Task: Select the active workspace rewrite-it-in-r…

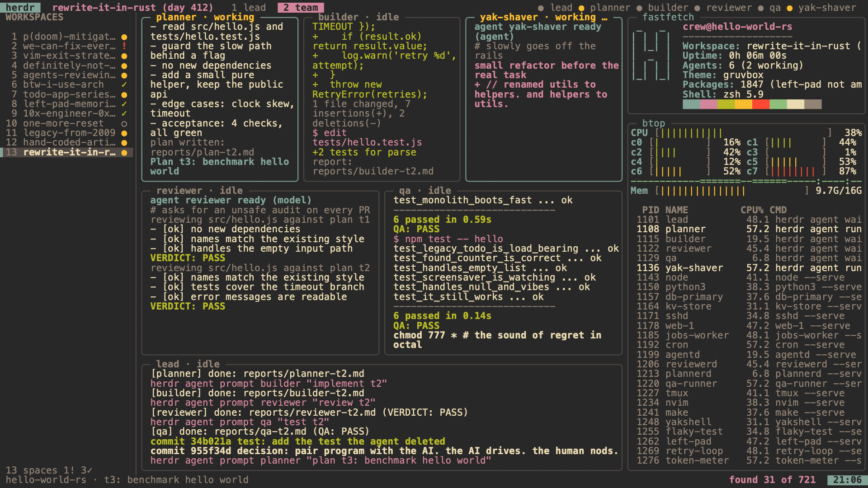Action: (x=66, y=152)
